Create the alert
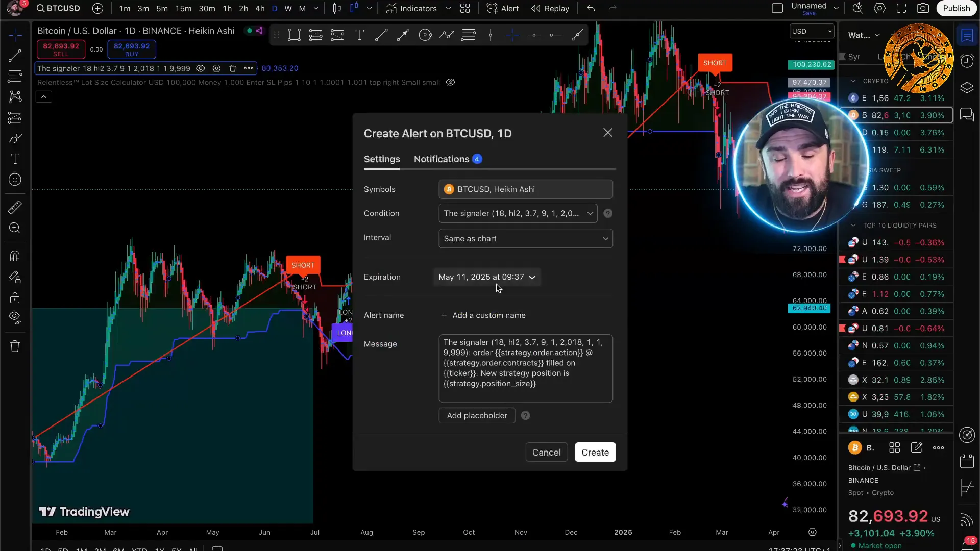 click(595, 453)
